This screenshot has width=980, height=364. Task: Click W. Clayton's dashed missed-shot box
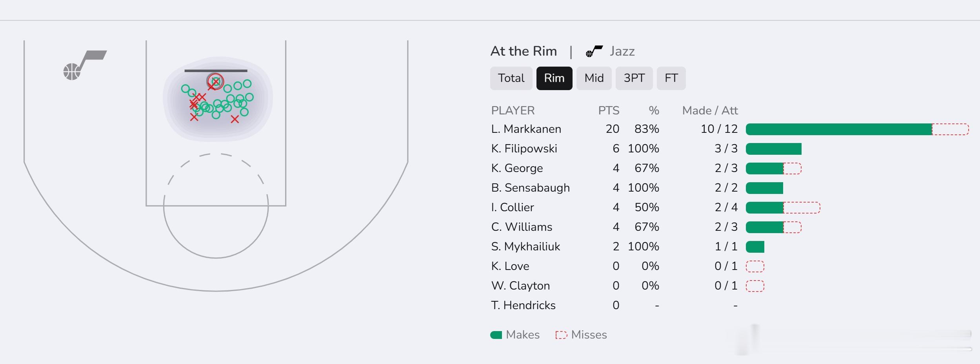pos(755,286)
